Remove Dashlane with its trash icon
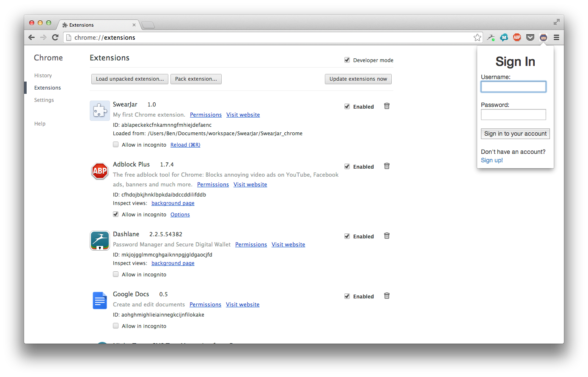The image size is (588, 377). pyautogui.click(x=387, y=236)
